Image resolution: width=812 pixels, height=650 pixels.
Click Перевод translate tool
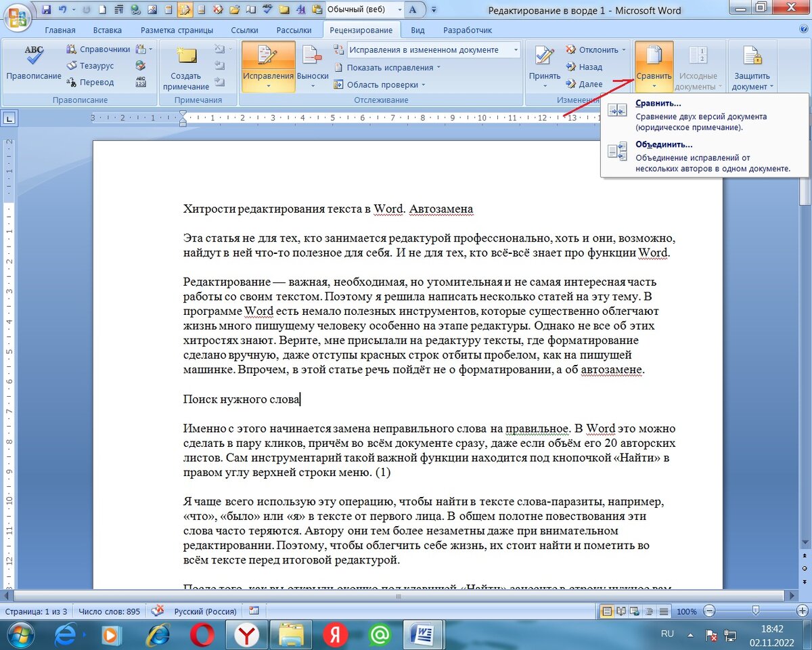(90, 82)
